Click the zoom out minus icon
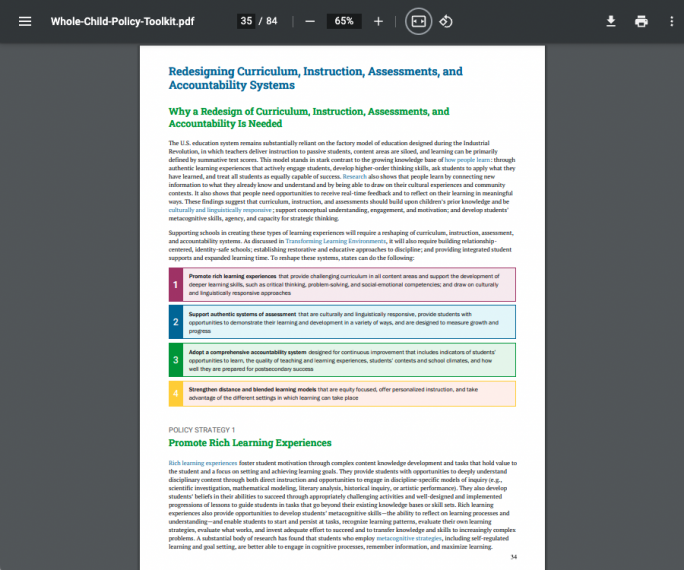Screen dimensions: 684x570 [310, 21]
